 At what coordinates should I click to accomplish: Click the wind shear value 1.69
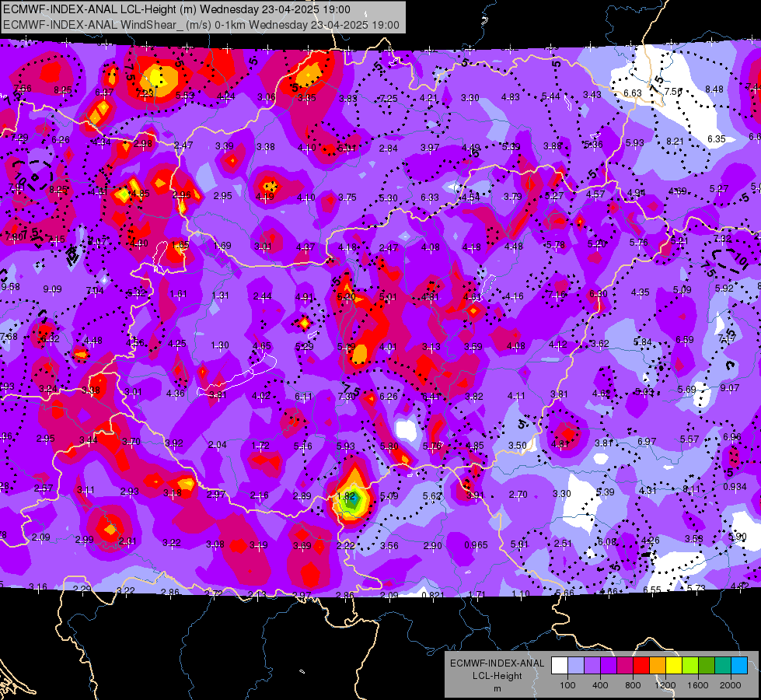click(x=222, y=246)
